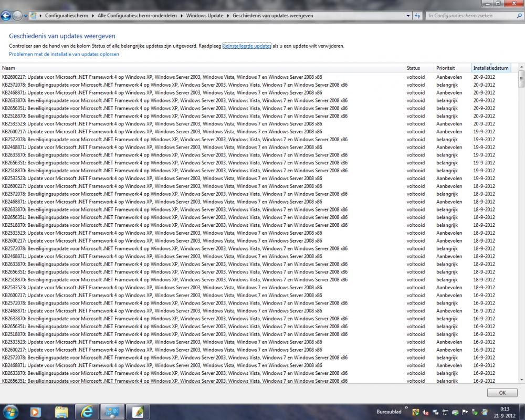
Task: Expand the breadcrumb arrow after Windows Update
Action: [228, 16]
